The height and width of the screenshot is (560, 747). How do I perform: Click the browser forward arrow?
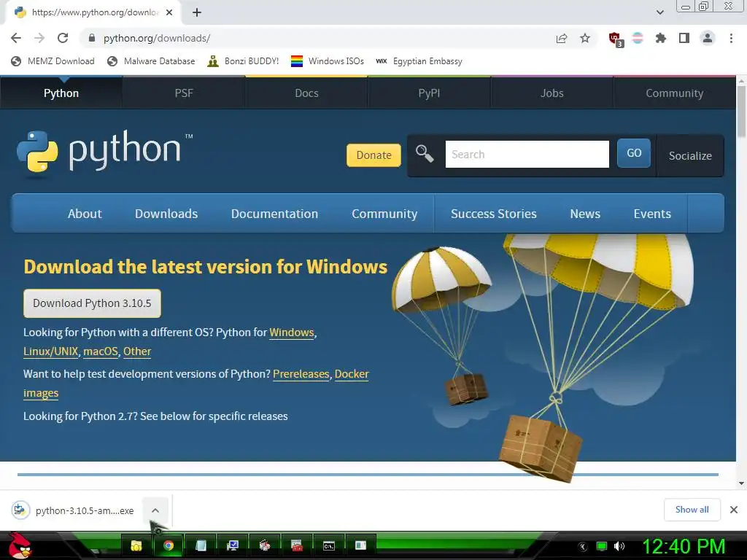click(x=39, y=38)
